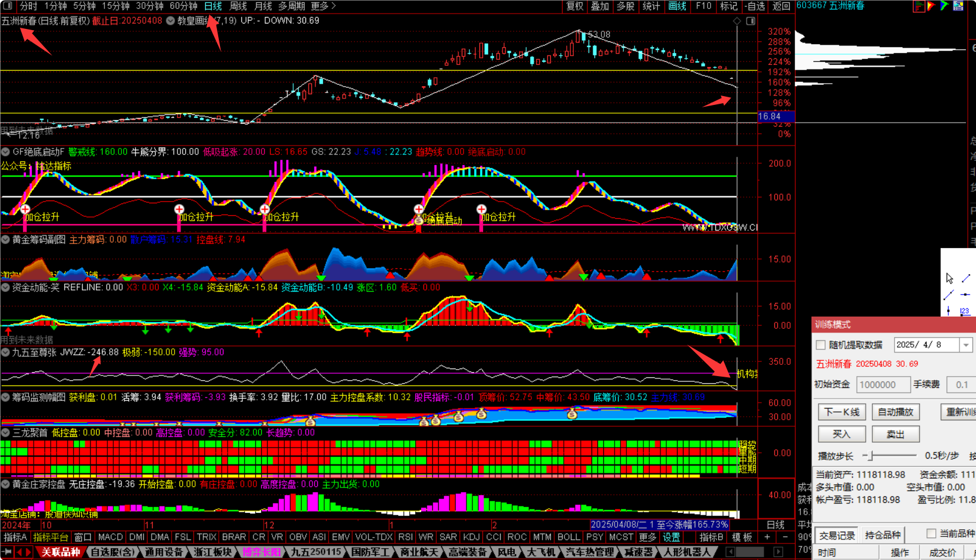The height and width of the screenshot is (560, 976).
Task: Click the sector tab scrollbar right arrow
Action: 778,552
